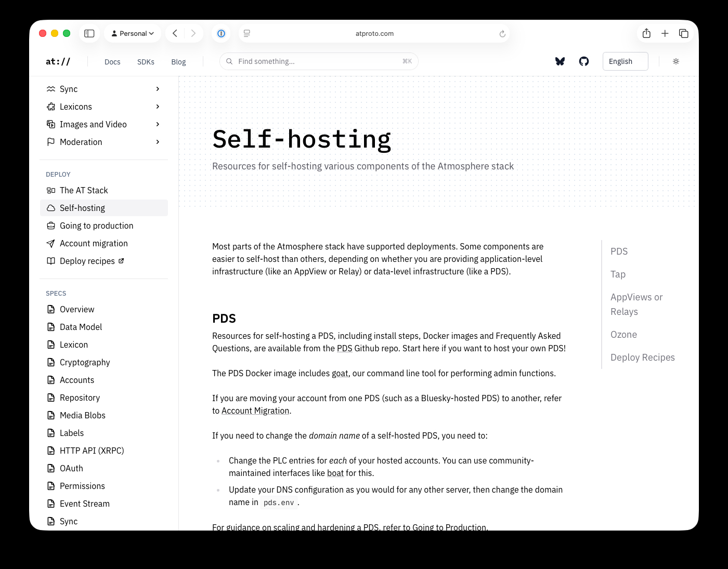The image size is (728, 569).
Task: Show the tab overview icon
Action: [684, 33]
